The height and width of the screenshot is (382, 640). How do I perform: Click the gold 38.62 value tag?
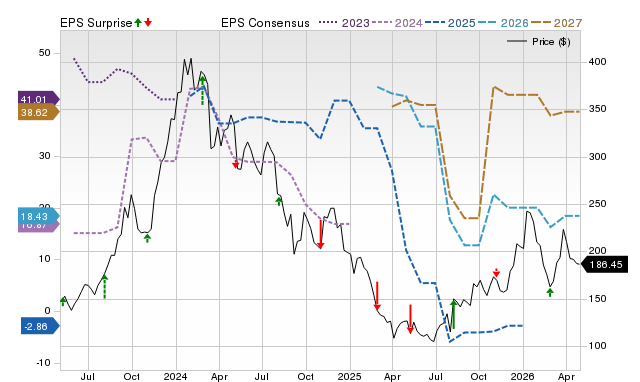[38, 112]
